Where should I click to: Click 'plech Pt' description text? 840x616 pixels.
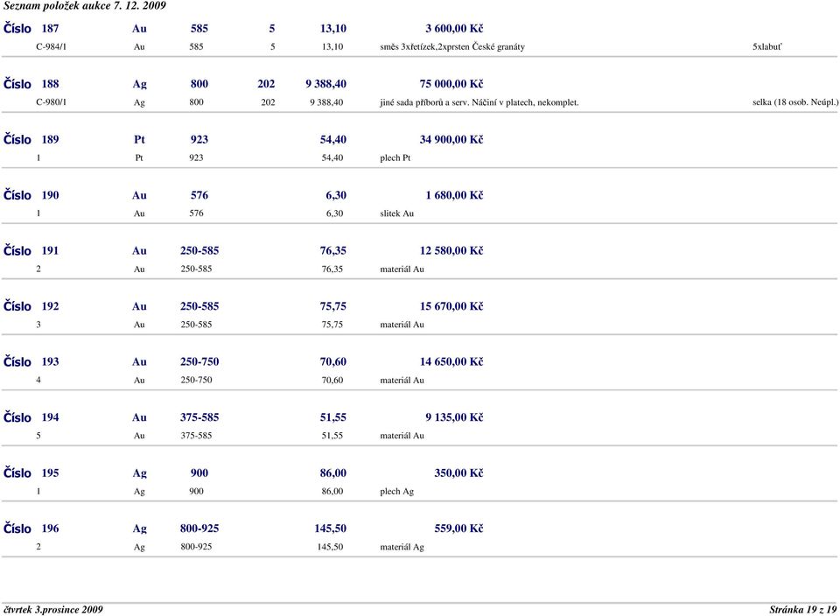[x=395, y=158]
